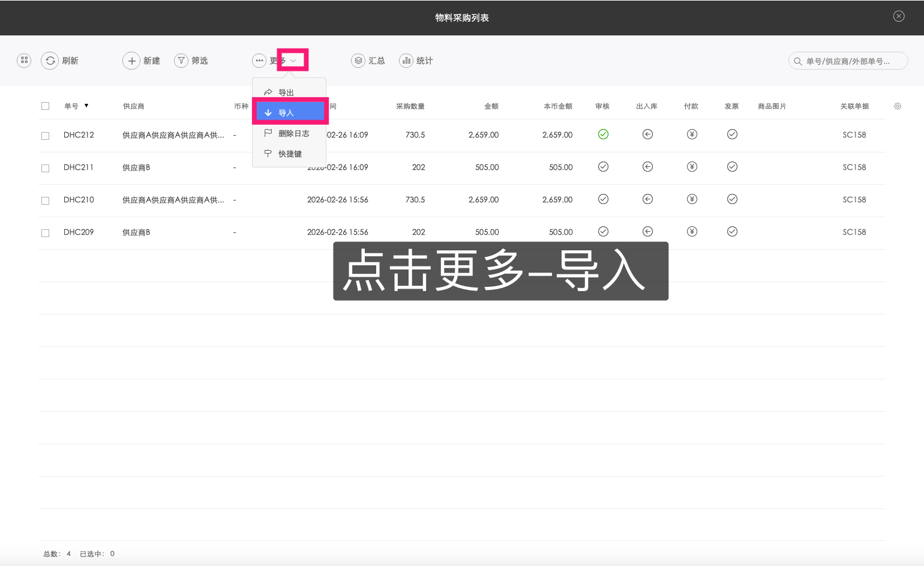Image resolution: width=924 pixels, height=566 pixels.
Task: Open the column settings gear icon
Action: point(898,106)
